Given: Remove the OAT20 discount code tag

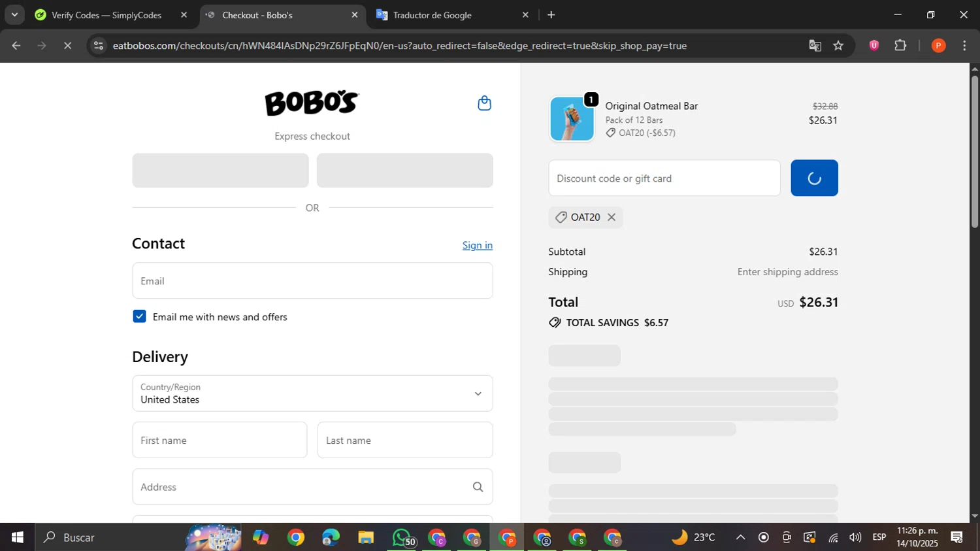Looking at the screenshot, I should click(x=612, y=217).
